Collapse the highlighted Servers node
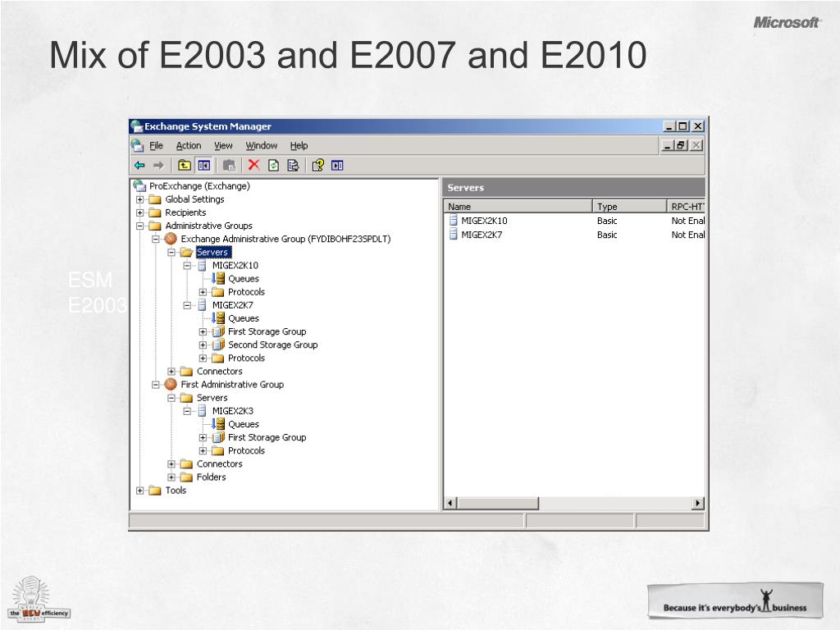 tap(171, 253)
